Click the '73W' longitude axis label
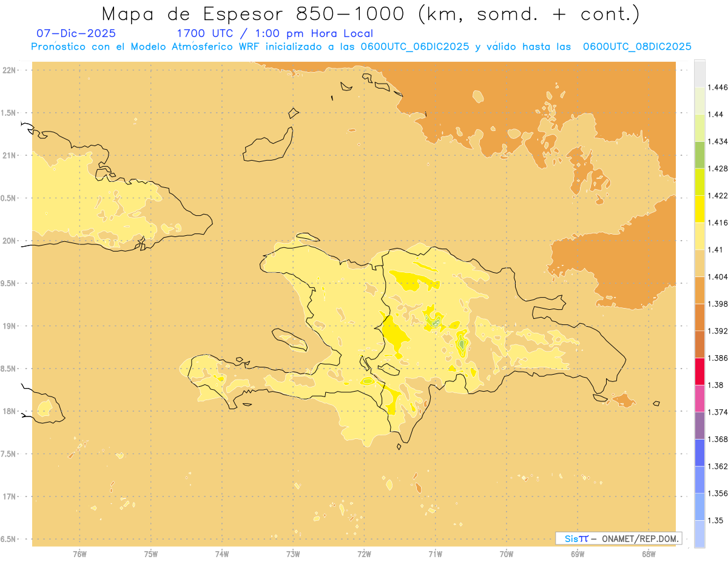 pyautogui.click(x=293, y=554)
